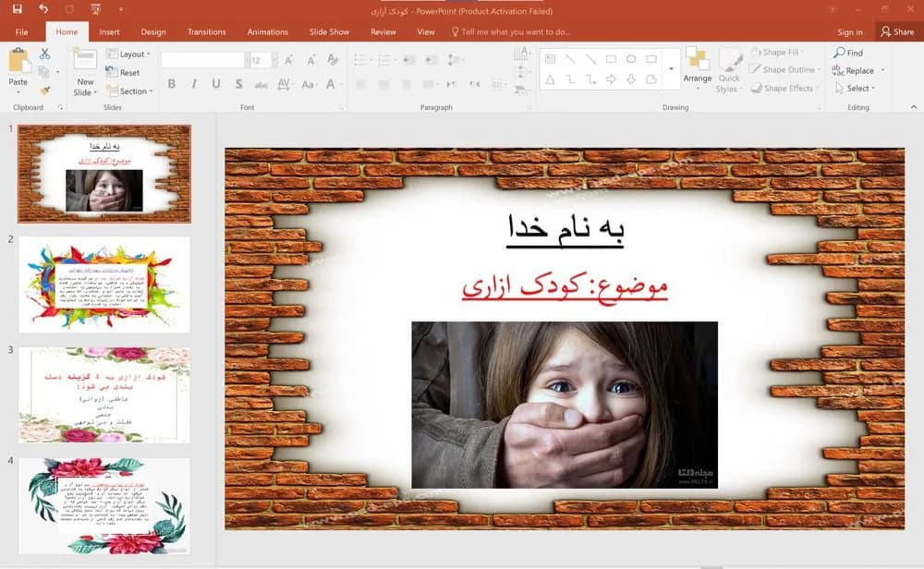Open Quick Styles gallery
Screen dimensions: 924x569
[x=729, y=71]
